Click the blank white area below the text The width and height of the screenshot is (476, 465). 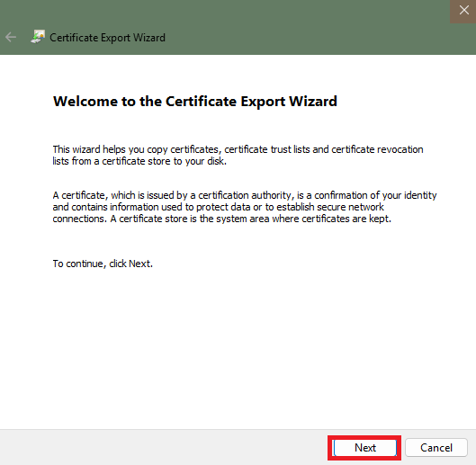tap(238, 349)
